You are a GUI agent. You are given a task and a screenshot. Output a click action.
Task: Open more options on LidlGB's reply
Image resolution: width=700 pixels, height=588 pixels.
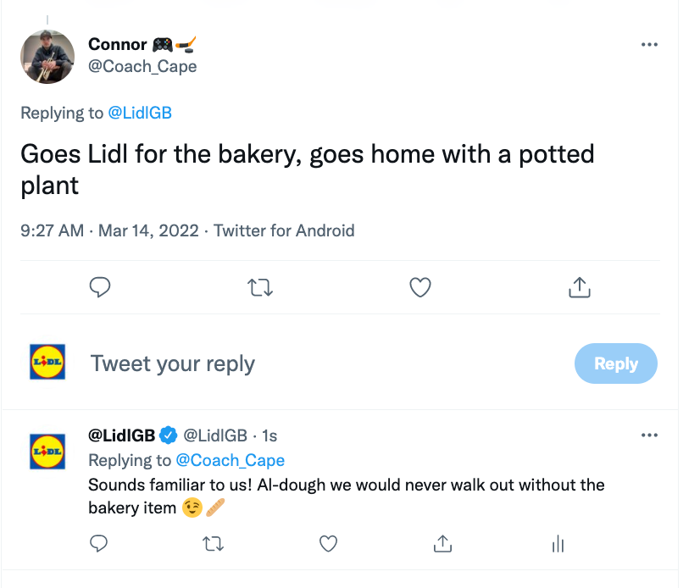(649, 435)
